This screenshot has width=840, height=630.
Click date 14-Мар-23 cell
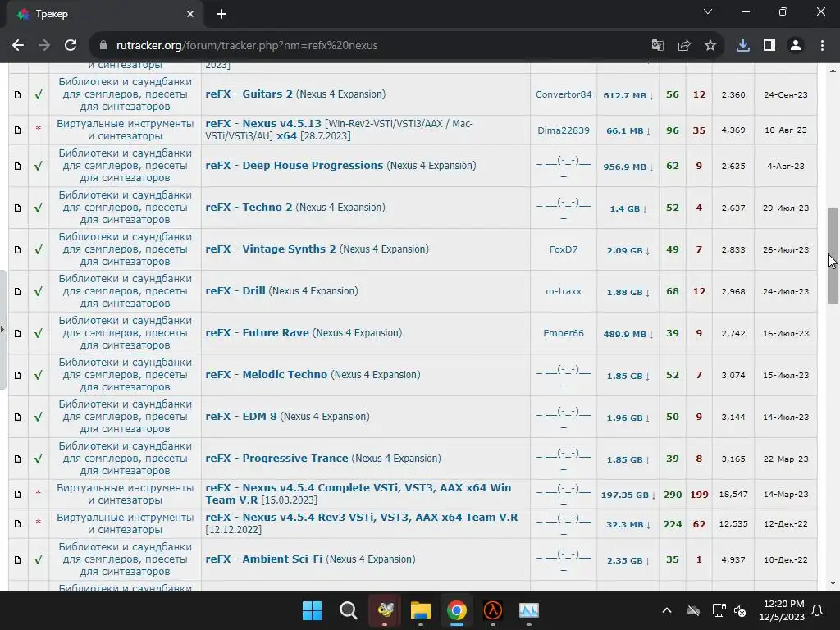785,494
